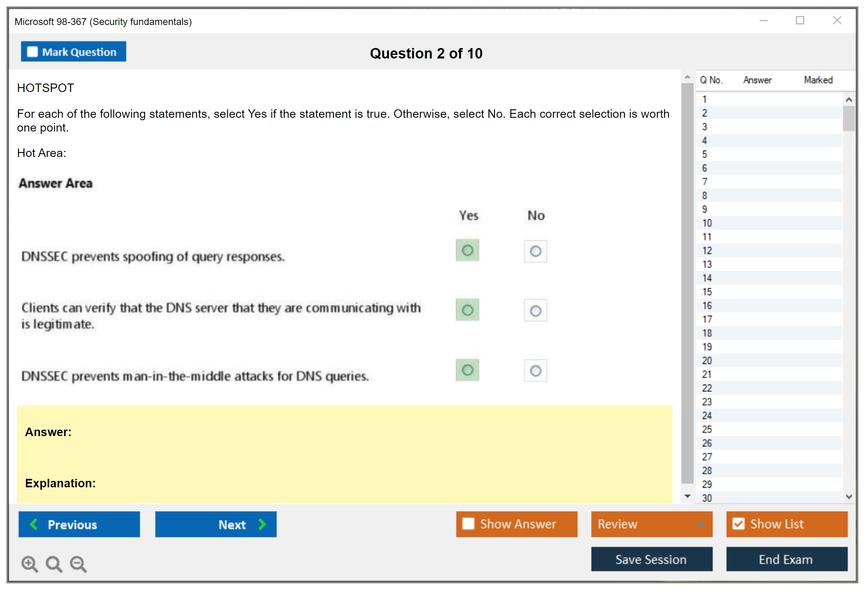868x593 pixels.
Task: Click the green right arrow on Next
Action: click(x=262, y=524)
